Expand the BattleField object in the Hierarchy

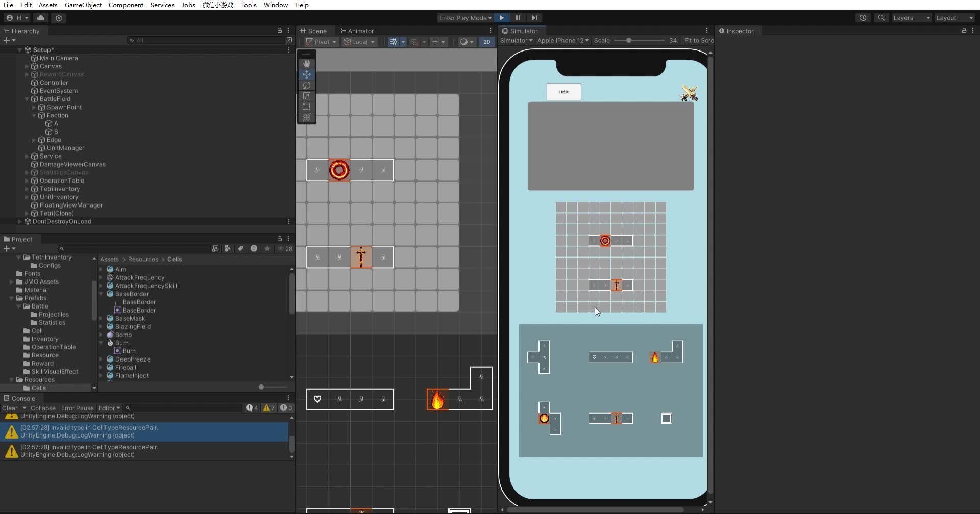coord(27,99)
